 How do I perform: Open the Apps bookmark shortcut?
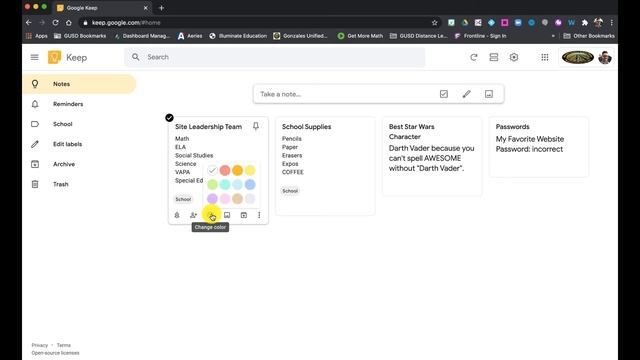coord(37,36)
